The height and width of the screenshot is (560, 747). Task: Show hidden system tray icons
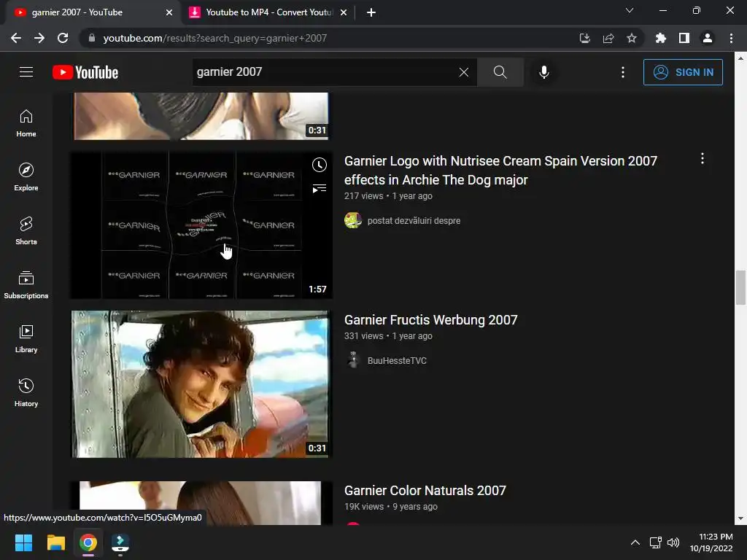tap(635, 542)
